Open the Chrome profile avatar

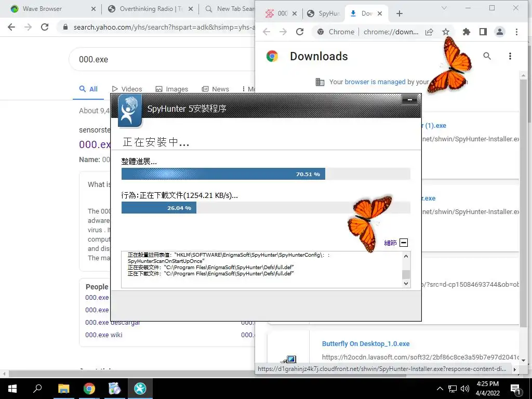pos(500,32)
